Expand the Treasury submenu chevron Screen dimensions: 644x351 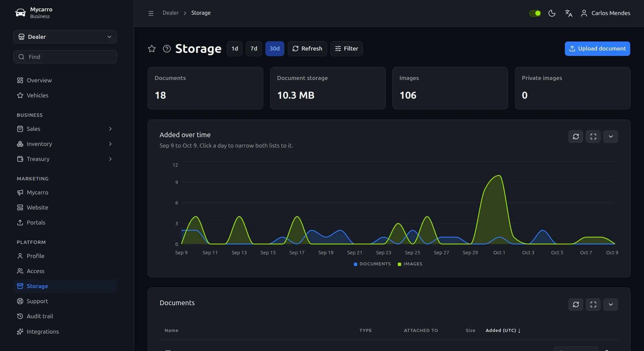point(110,159)
